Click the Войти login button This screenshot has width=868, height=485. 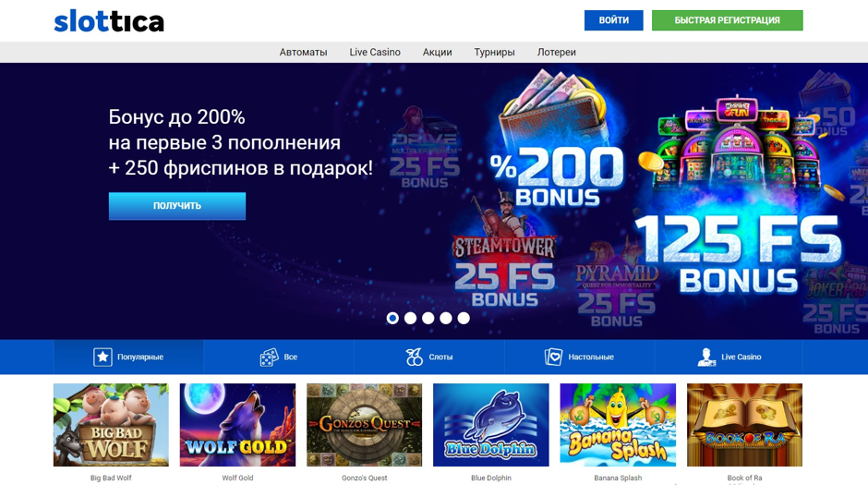[614, 20]
